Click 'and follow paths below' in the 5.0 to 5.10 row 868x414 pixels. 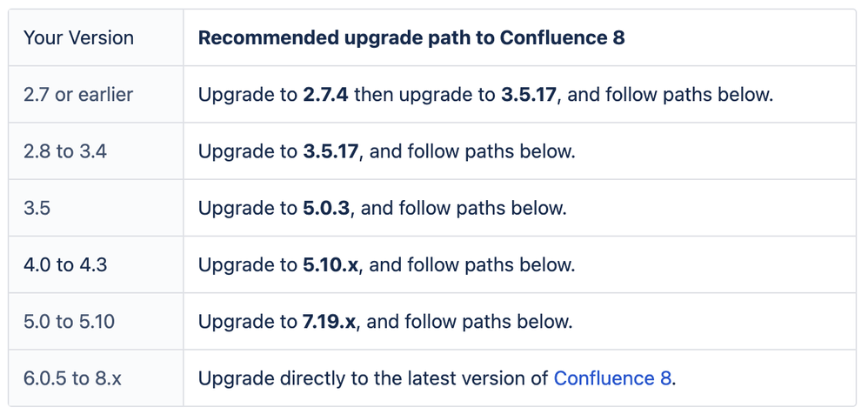tap(470, 322)
